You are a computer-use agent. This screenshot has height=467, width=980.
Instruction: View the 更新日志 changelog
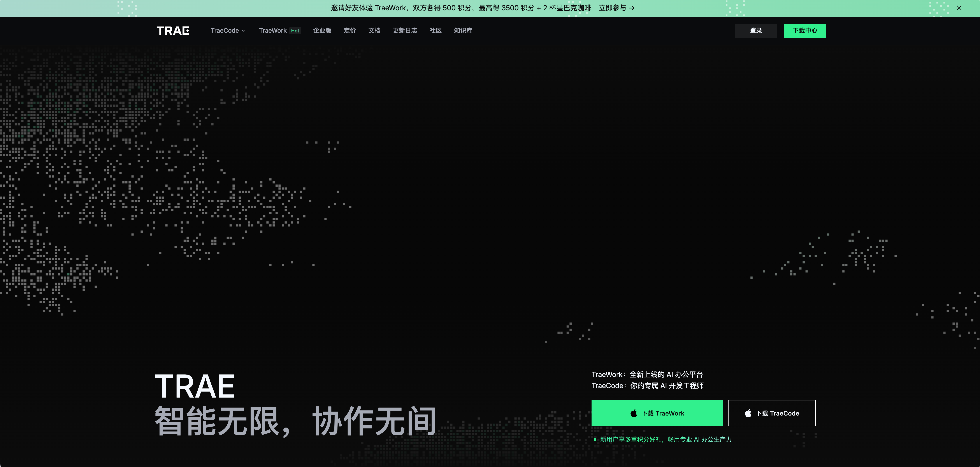[x=405, y=30]
